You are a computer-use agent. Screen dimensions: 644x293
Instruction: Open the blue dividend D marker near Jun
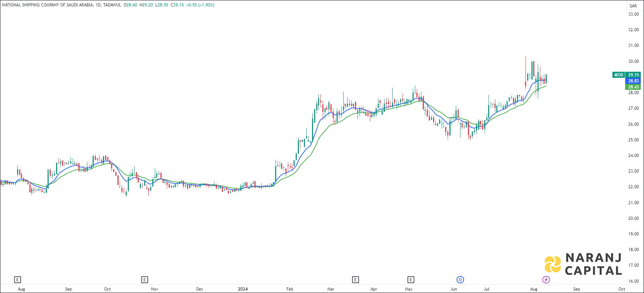pos(460,280)
